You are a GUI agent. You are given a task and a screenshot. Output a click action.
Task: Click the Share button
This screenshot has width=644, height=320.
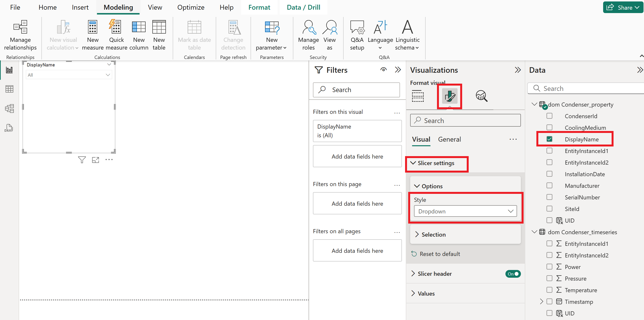tap(623, 7)
